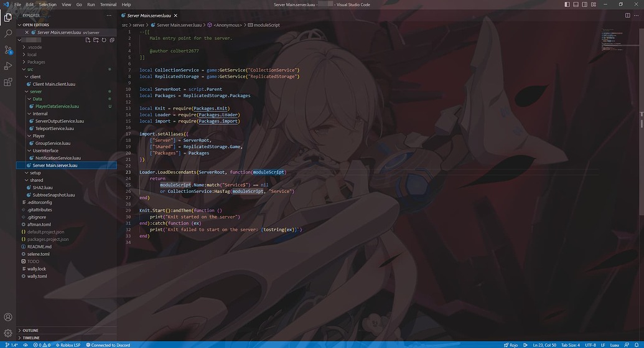Select the Server Main.server.luau editor tab

(149, 16)
